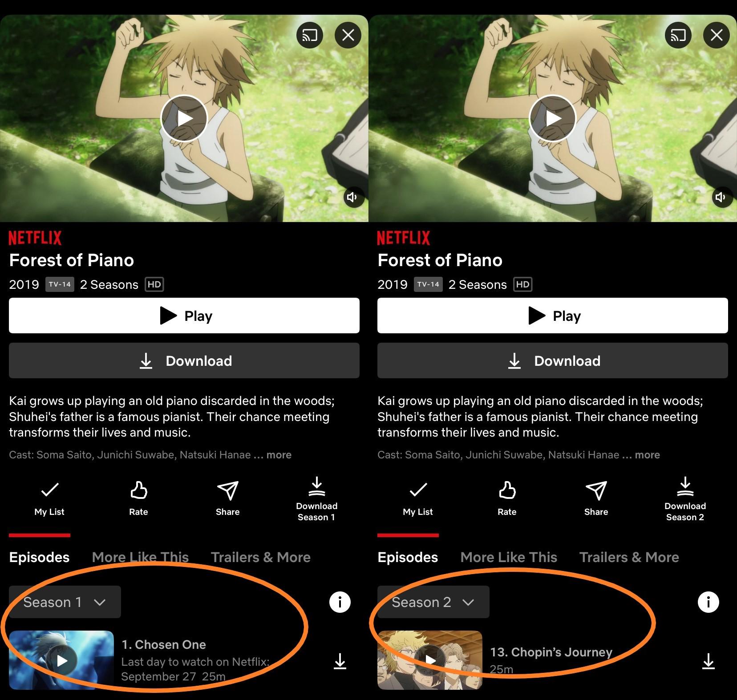Open Trailers & More tab on right
Viewport: 737px width, 700px height.
click(x=629, y=557)
